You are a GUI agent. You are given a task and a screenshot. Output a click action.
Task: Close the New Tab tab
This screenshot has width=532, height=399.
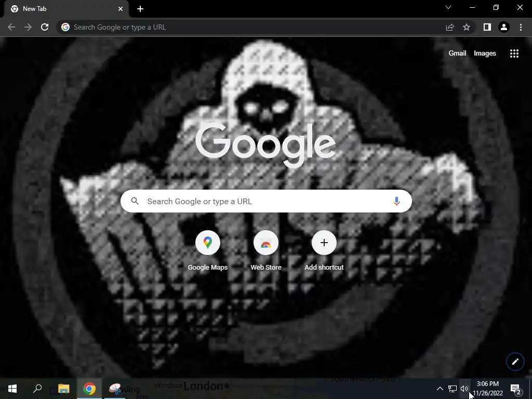click(121, 9)
